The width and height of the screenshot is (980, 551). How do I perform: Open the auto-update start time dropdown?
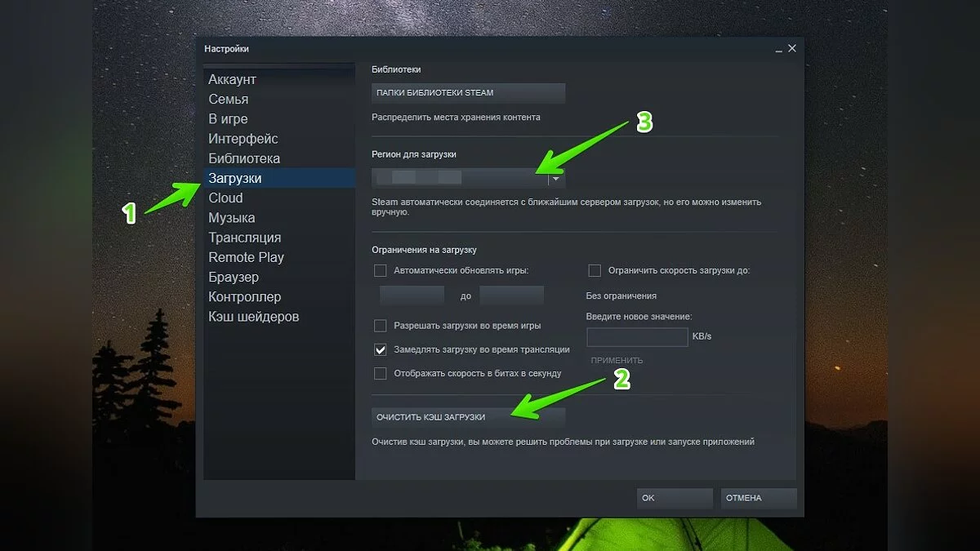point(412,295)
